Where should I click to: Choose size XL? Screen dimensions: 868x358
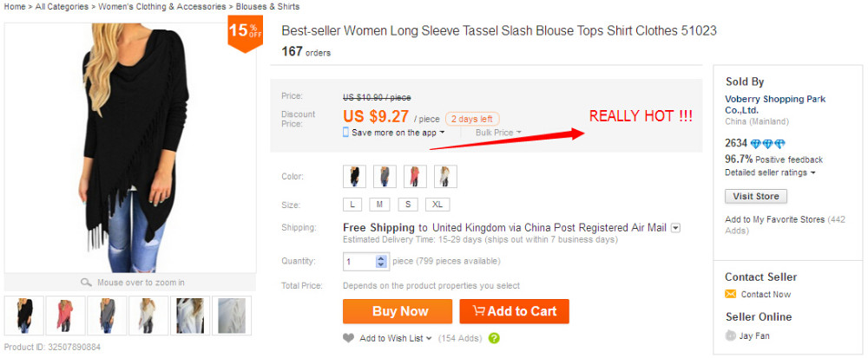[437, 205]
